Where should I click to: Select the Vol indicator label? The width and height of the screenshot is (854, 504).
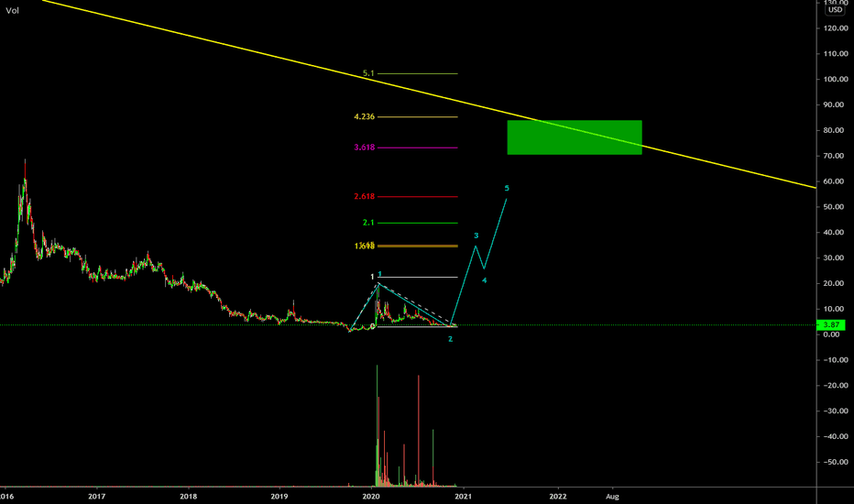[x=12, y=10]
